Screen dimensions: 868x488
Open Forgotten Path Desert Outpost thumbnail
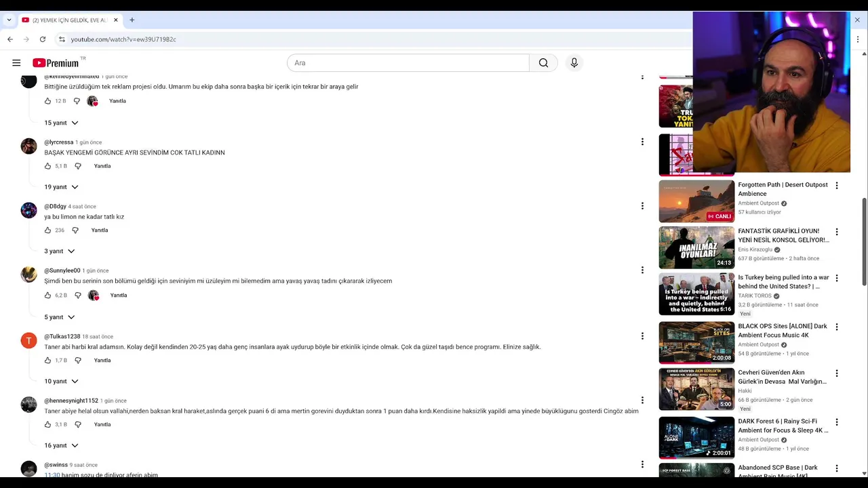coord(696,201)
